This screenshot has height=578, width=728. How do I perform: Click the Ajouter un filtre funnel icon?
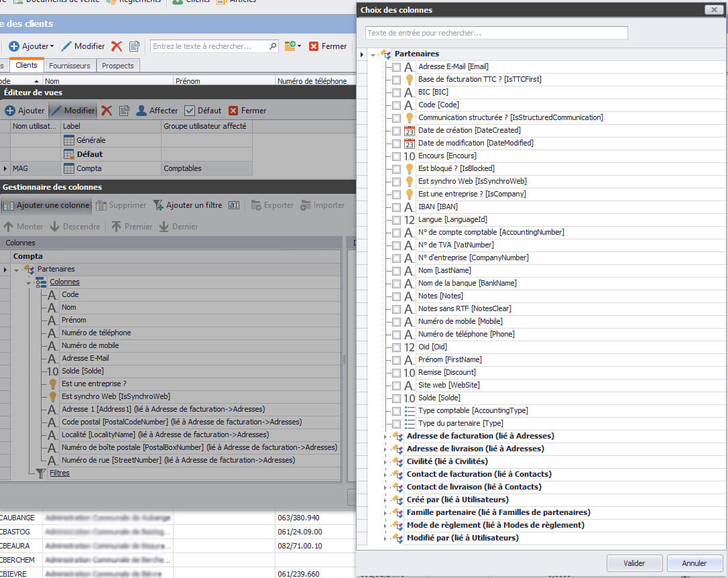[x=158, y=205]
